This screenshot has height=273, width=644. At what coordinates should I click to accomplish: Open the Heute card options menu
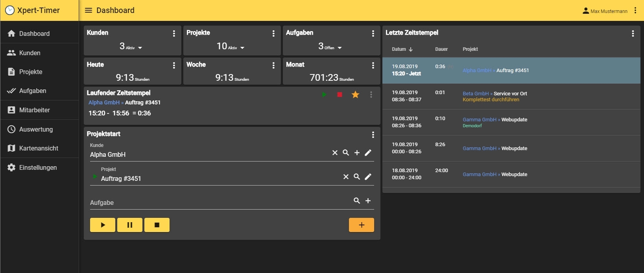click(174, 65)
